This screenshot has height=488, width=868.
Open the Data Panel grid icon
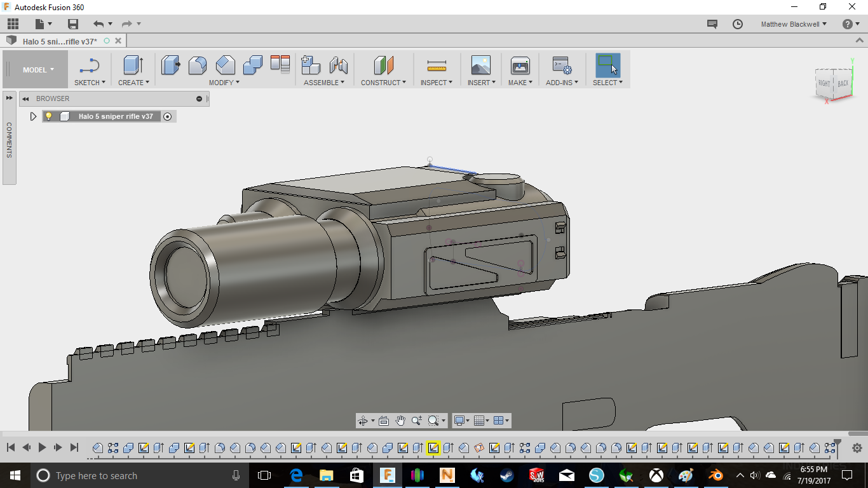tap(13, 24)
